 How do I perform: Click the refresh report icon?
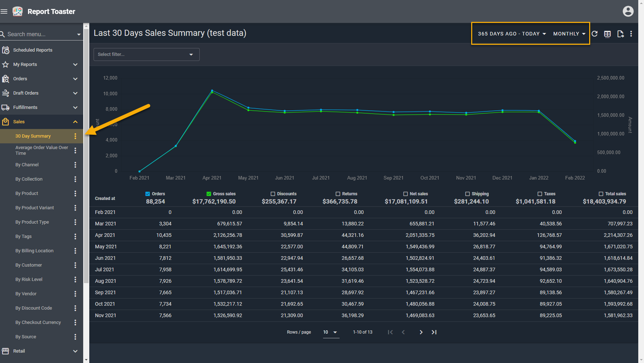(x=595, y=34)
